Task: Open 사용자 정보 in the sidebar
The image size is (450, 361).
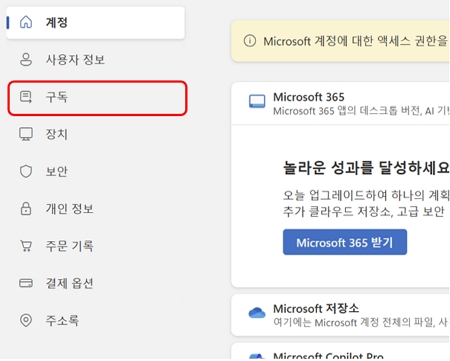Action: 96,60
